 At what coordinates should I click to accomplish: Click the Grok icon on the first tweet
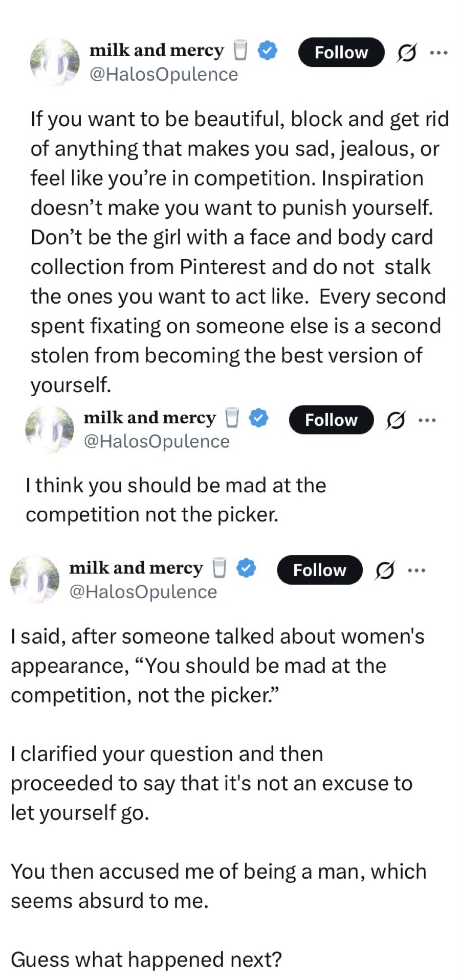(x=406, y=52)
